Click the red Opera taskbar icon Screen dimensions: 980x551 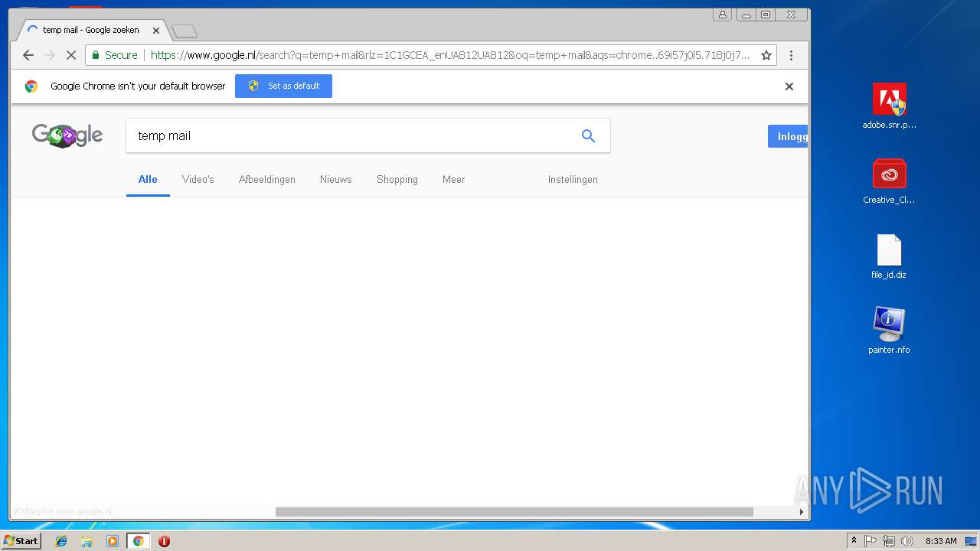tap(164, 541)
